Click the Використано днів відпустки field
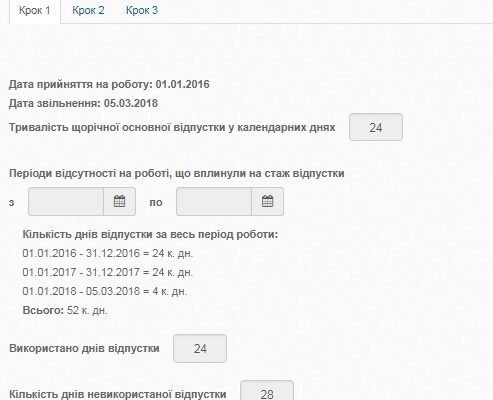The width and height of the screenshot is (493, 400). click(200, 348)
